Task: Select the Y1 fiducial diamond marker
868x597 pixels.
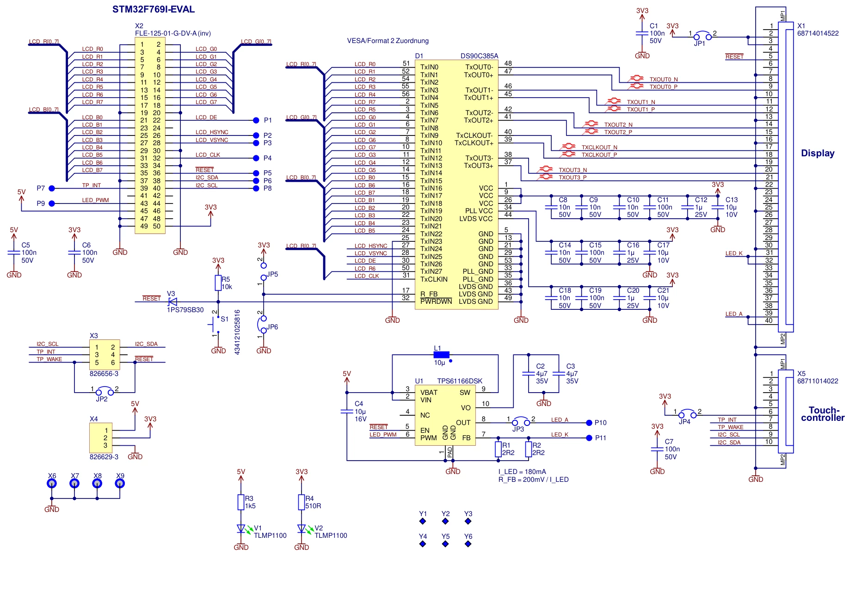Action: coord(423,521)
